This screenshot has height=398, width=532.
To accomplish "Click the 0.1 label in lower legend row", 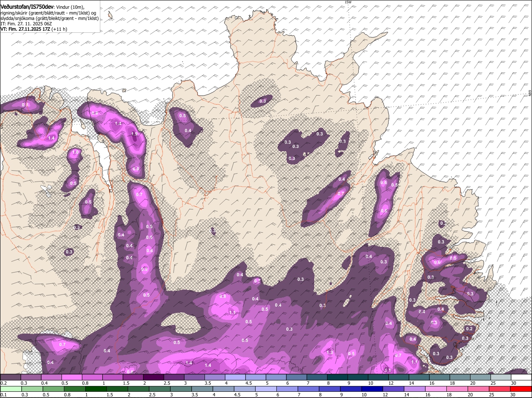I will coord(3,395).
